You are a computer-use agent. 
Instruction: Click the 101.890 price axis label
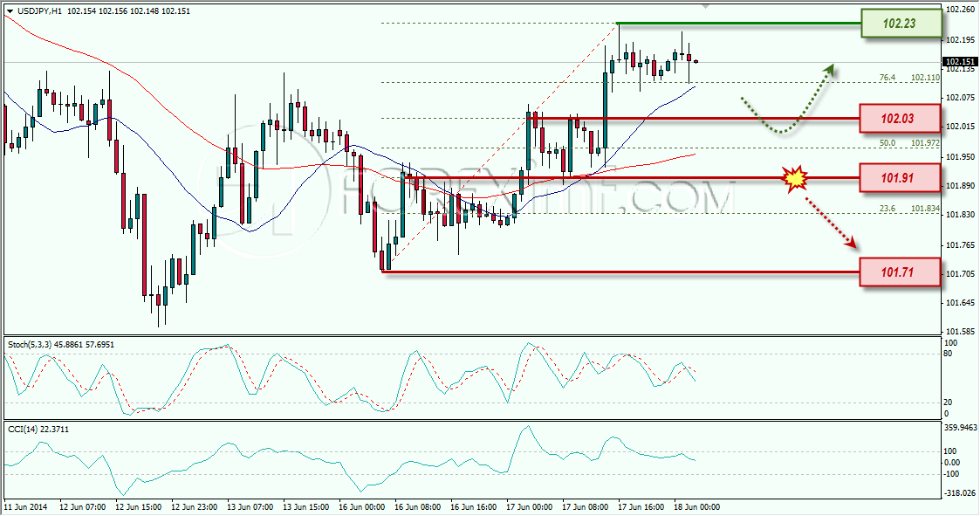pyautogui.click(x=960, y=186)
